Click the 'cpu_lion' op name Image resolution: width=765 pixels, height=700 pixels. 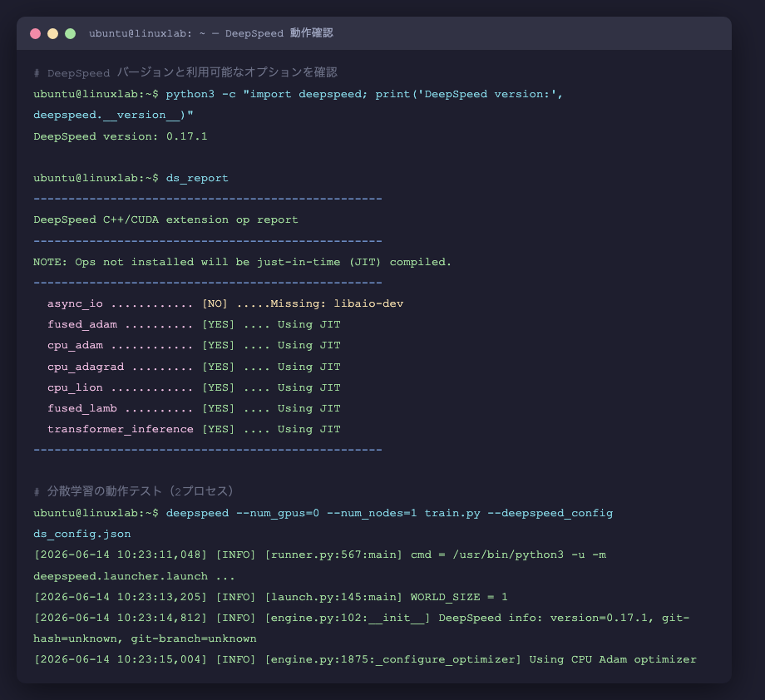[x=75, y=387]
